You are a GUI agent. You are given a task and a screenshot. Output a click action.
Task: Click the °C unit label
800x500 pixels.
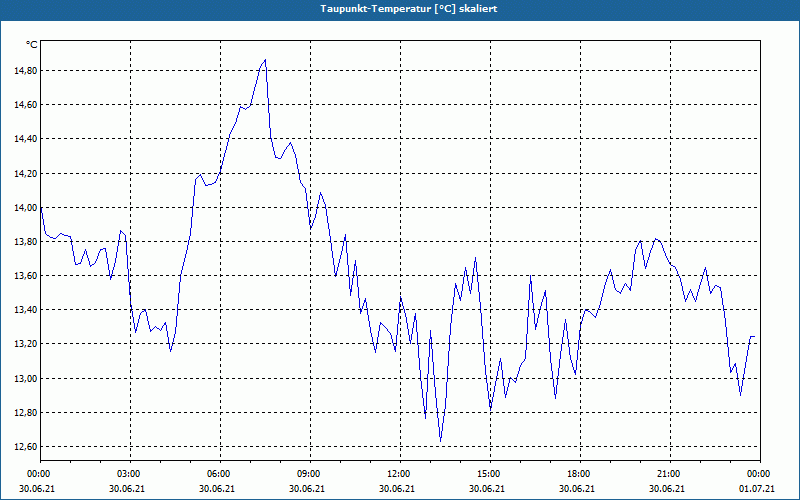32,45
